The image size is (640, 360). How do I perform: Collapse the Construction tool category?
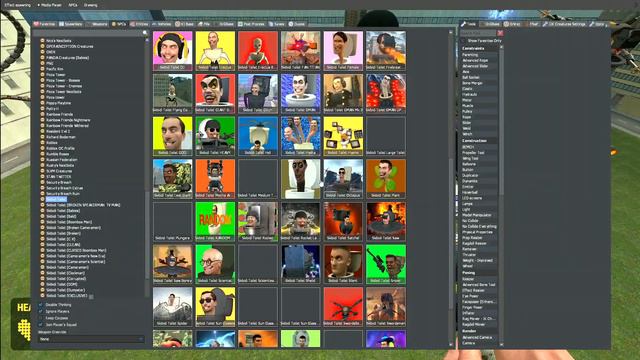pyautogui.click(x=479, y=141)
